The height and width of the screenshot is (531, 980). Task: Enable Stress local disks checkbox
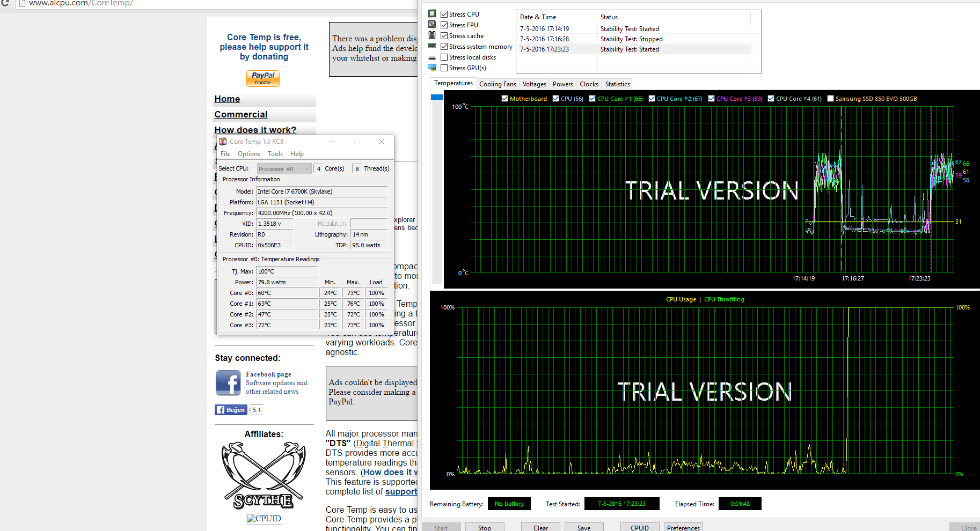click(x=444, y=57)
